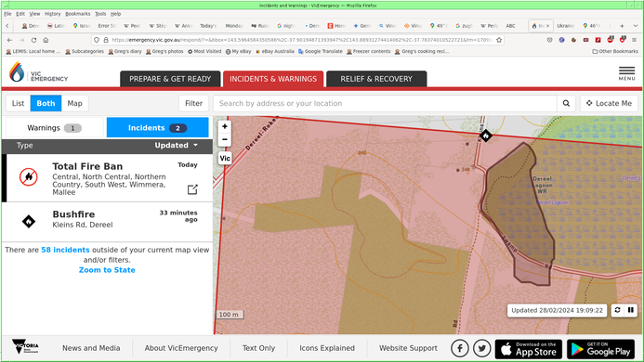
Task: Switch to the ABC browser tab
Action: point(510,25)
